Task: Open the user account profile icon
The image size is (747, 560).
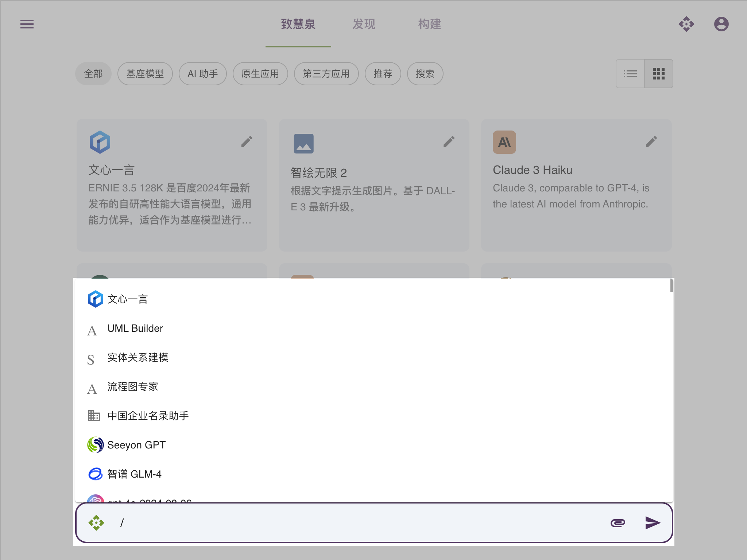Action: click(x=721, y=24)
